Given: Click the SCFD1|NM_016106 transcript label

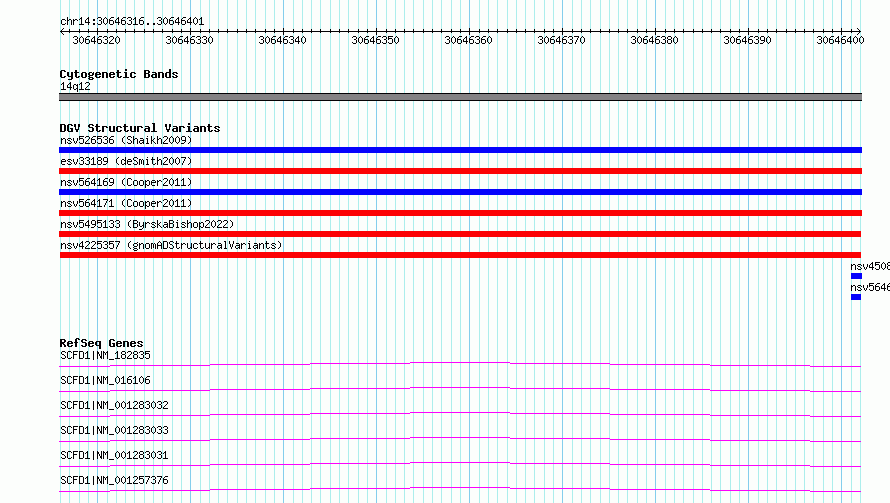Looking at the screenshot, I should tap(106, 380).
